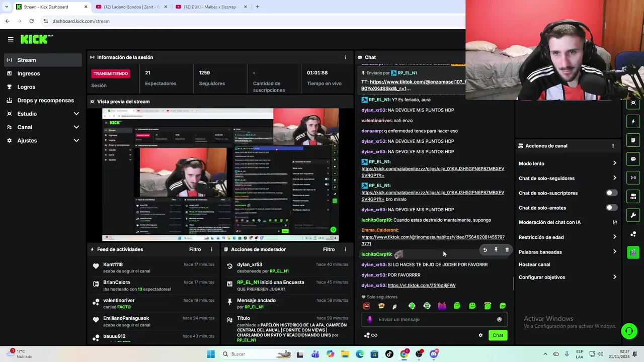Click the Mensaje anclado pin icon

229,302
